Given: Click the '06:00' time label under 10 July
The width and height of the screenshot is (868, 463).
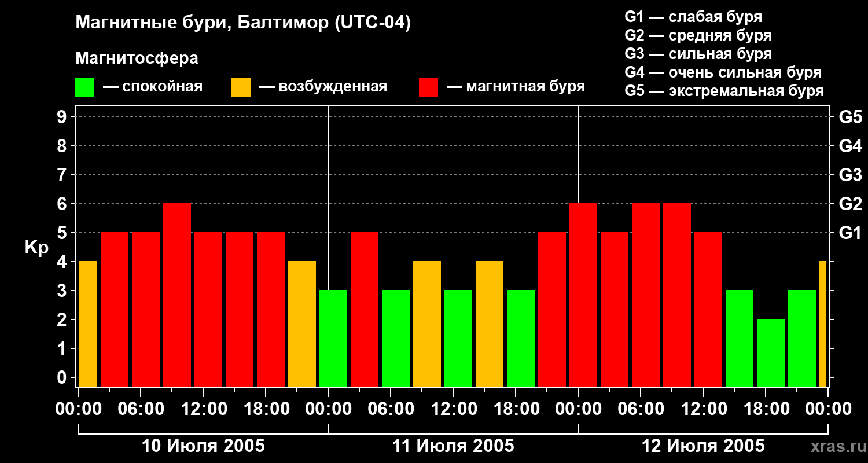Looking at the screenshot, I should point(141,409).
